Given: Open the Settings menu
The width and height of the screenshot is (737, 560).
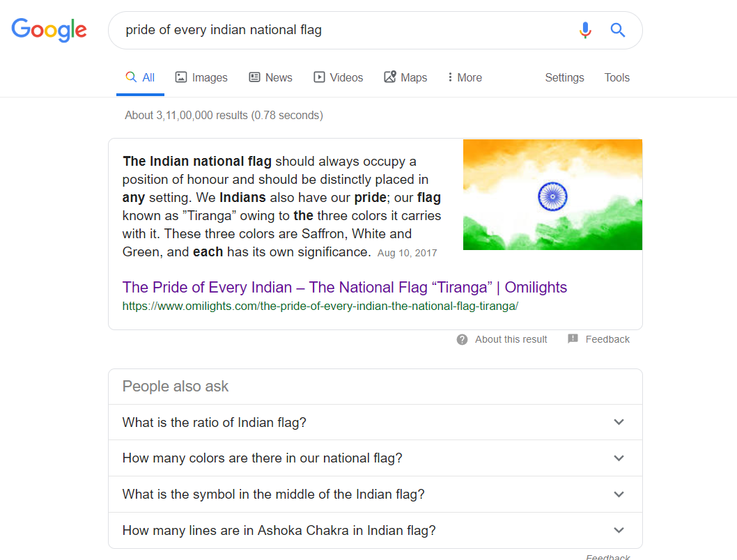Looking at the screenshot, I should click(x=564, y=77).
